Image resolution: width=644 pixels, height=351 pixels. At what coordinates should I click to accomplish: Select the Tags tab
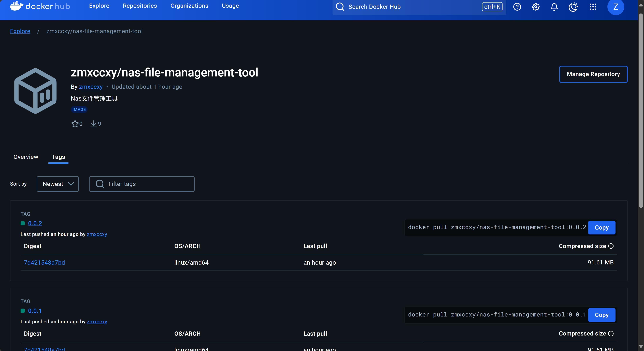(x=58, y=157)
